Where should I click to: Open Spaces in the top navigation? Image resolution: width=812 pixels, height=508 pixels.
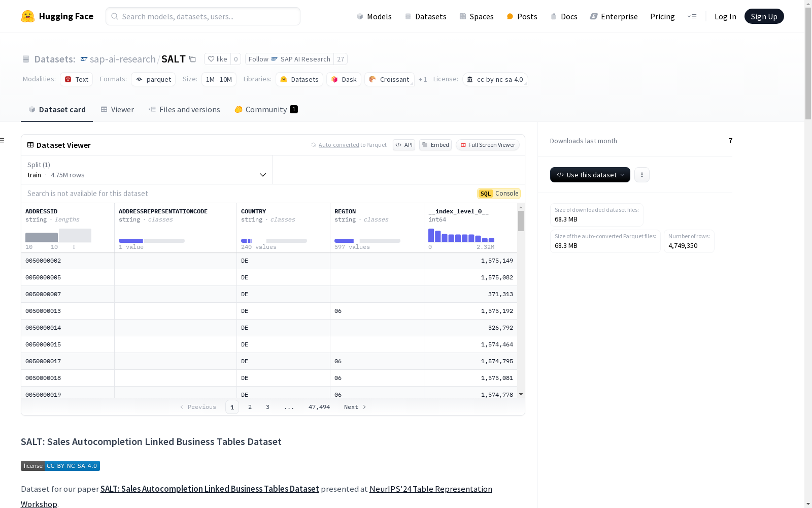477,16
